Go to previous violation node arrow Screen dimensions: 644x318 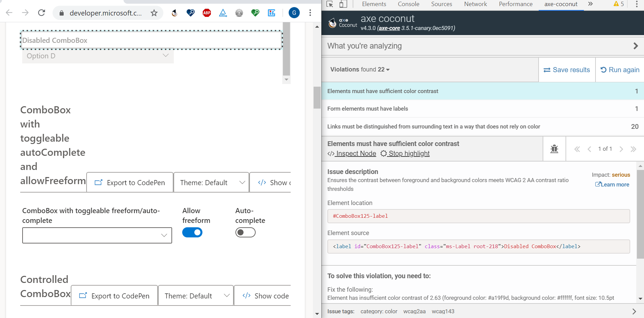coord(589,149)
